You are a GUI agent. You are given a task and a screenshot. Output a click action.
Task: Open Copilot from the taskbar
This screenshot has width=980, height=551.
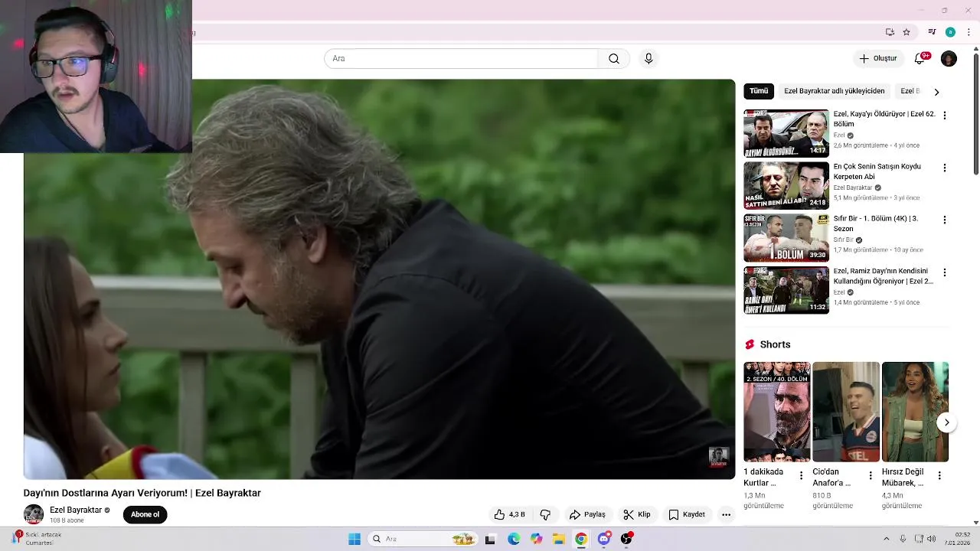pos(536,539)
